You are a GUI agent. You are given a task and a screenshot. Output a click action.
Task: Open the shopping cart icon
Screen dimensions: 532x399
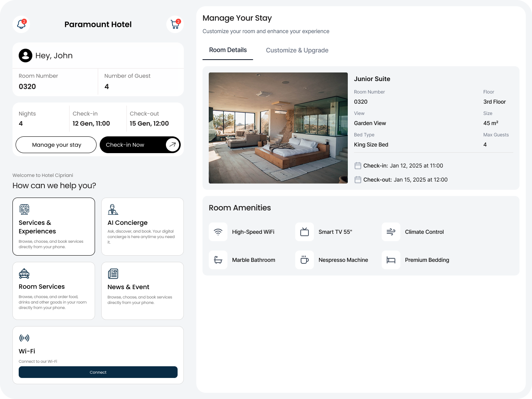pyautogui.click(x=175, y=25)
